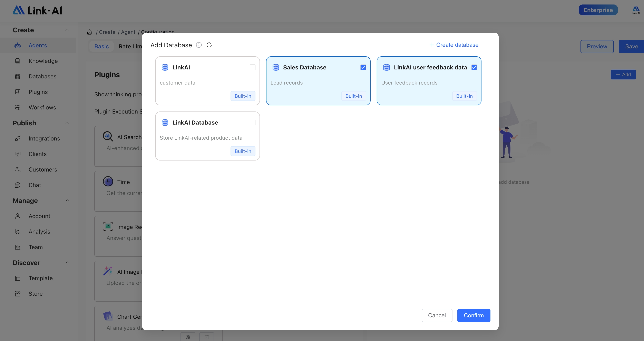The image size is (644, 341).
Task: Open the Clients sidebar icon
Action: [18, 154]
